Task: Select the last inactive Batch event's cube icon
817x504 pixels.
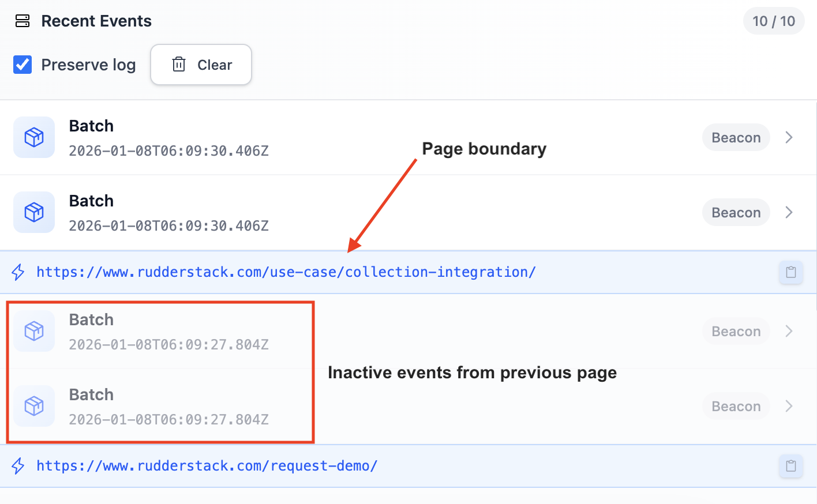Action: coord(34,406)
